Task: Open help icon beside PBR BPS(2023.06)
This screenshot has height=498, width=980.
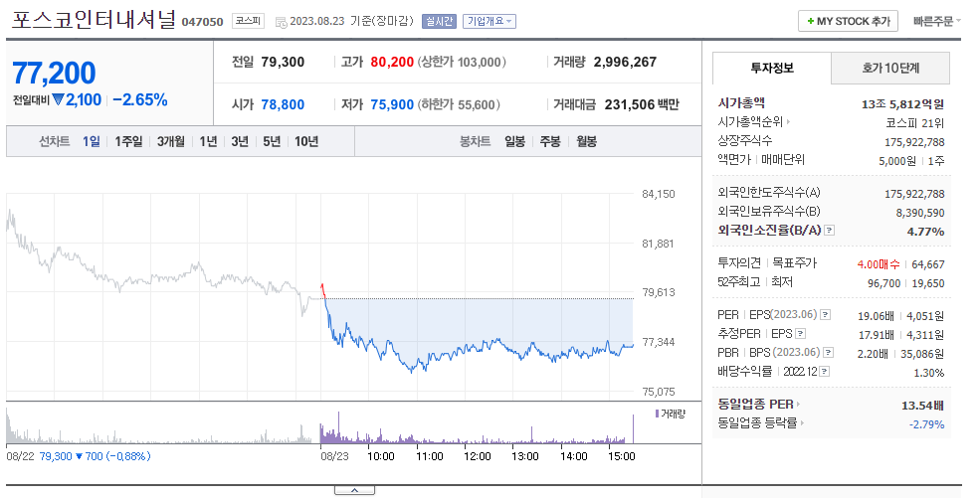Action: click(828, 353)
